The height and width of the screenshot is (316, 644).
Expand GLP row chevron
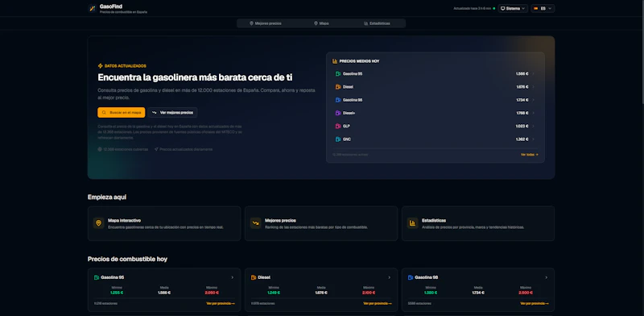coord(533,126)
